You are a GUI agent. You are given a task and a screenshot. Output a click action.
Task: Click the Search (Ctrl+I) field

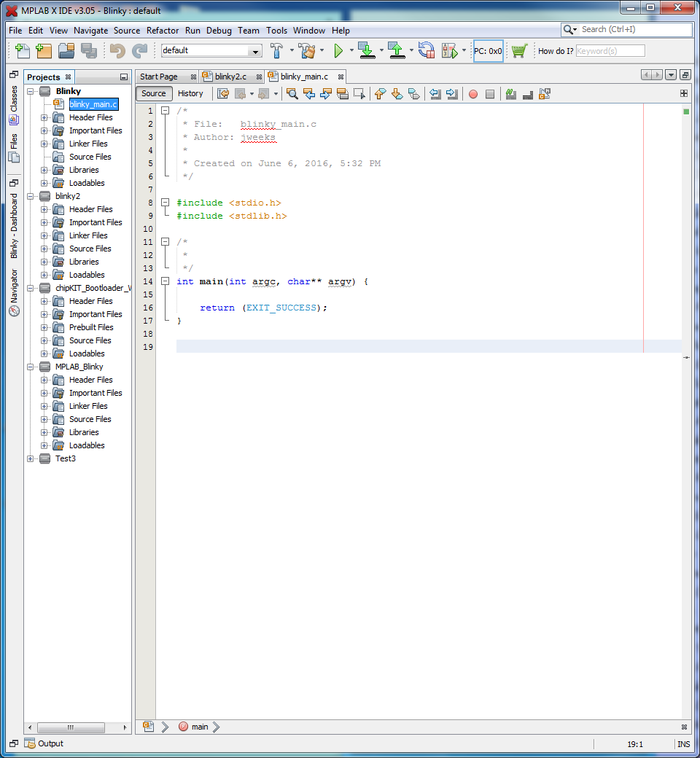636,29
